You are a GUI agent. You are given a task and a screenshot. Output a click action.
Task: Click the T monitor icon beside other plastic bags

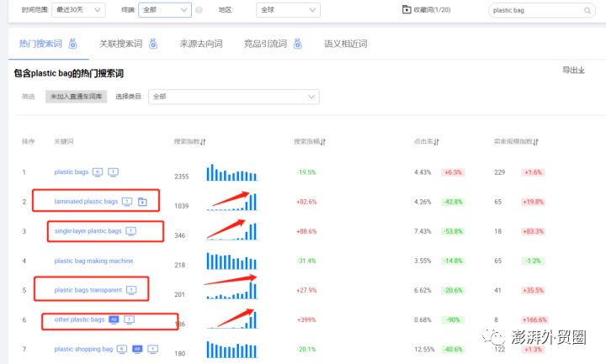pos(129,319)
